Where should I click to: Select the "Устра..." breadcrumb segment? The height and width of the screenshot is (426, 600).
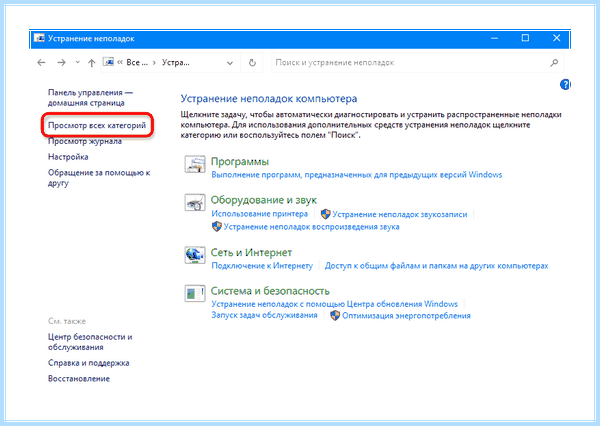click(x=175, y=62)
